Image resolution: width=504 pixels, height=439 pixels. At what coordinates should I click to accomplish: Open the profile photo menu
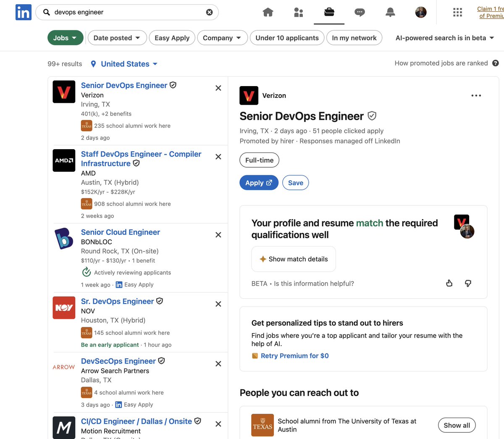421,12
